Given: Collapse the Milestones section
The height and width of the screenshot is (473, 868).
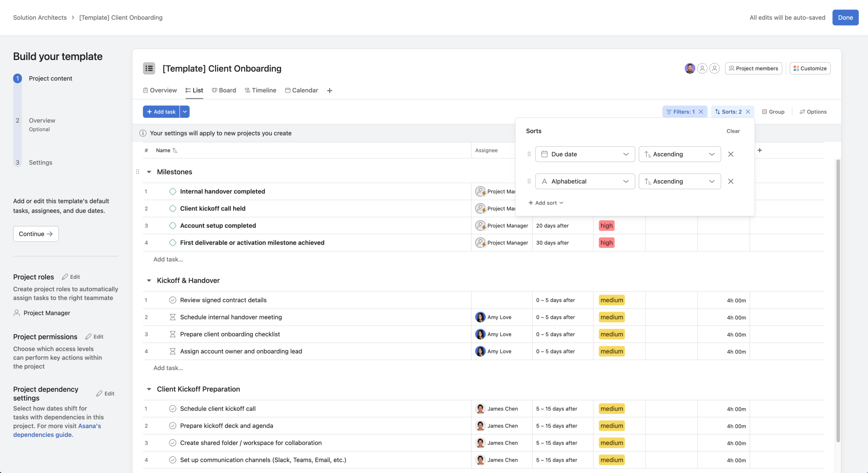Looking at the screenshot, I should (149, 172).
